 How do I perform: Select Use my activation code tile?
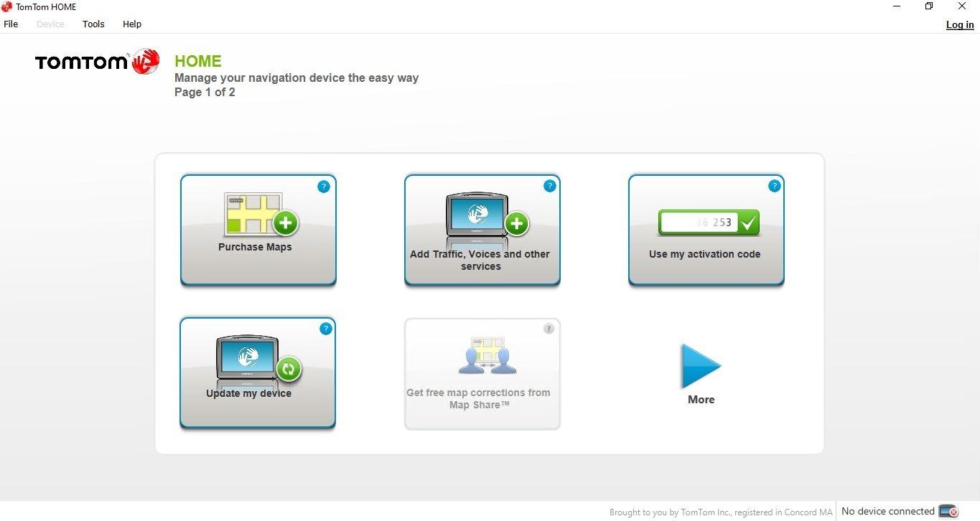tap(706, 230)
